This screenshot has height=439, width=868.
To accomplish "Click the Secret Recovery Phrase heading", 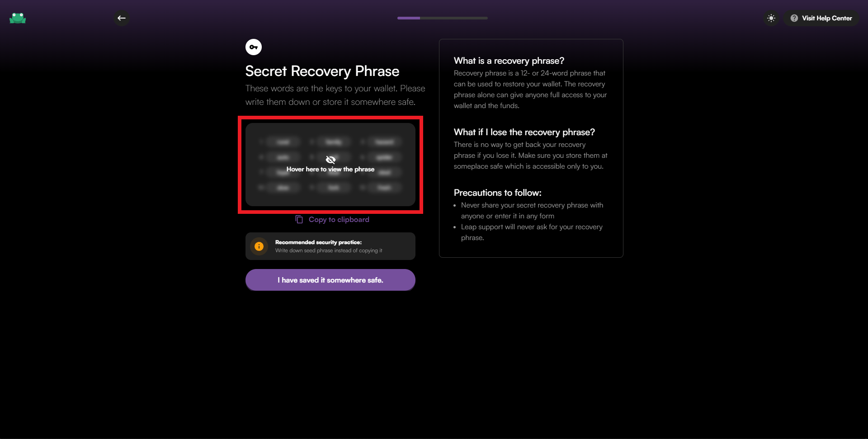I will [x=322, y=71].
